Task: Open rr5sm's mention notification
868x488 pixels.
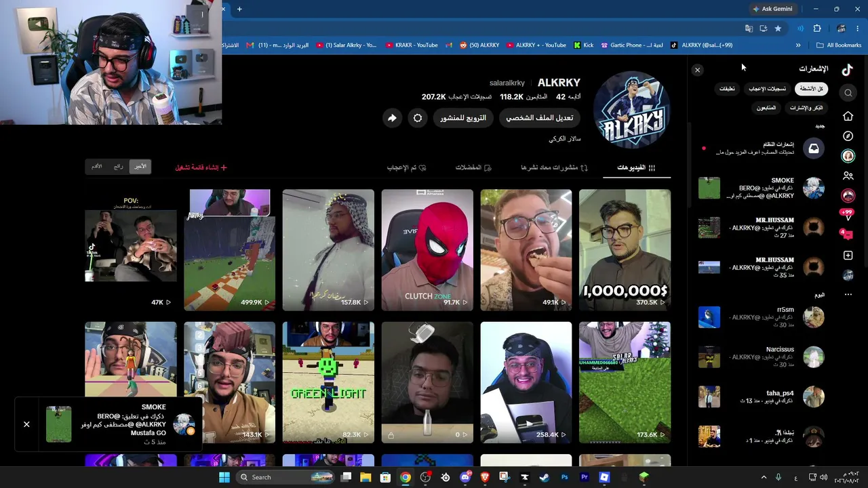Action: [762, 317]
